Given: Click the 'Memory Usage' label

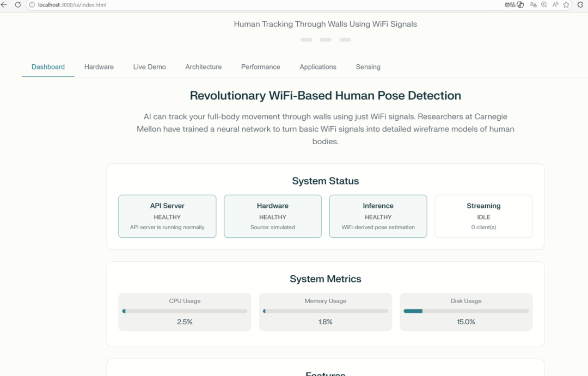Looking at the screenshot, I should (x=326, y=301).
